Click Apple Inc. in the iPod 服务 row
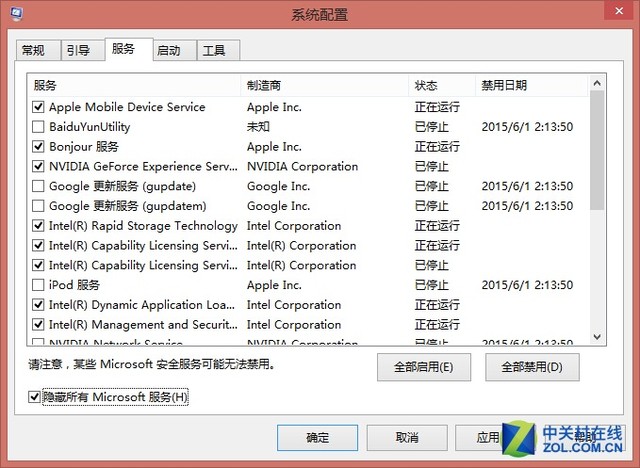This screenshot has width=640, height=468. pyautogui.click(x=274, y=285)
